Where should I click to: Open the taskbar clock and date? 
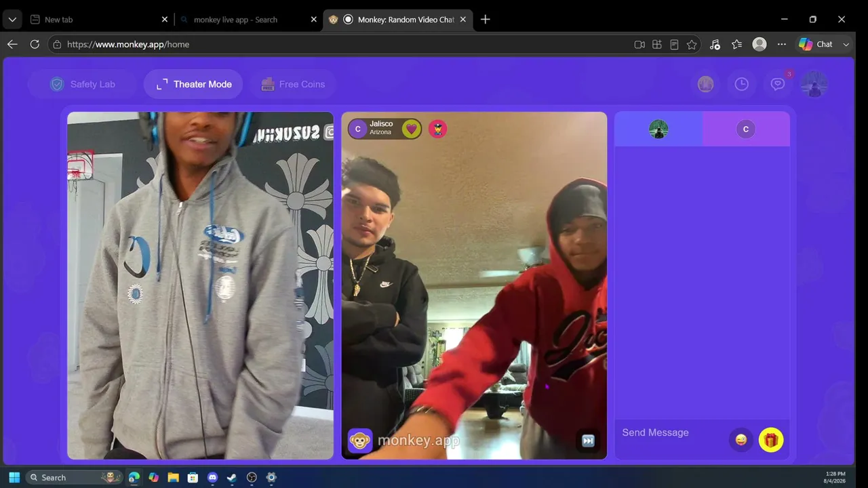point(835,477)
